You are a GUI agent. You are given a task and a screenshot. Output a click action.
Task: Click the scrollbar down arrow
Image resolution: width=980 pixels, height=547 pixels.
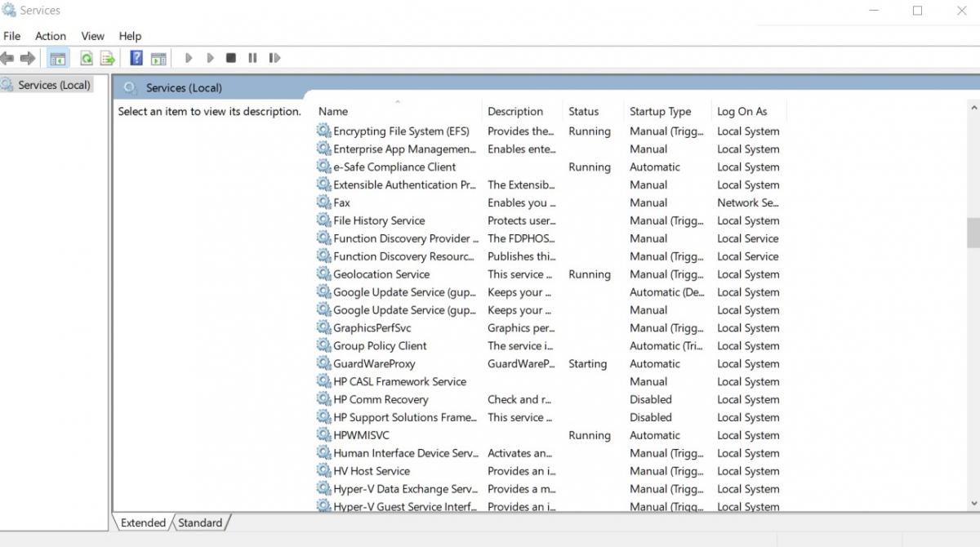(973, 504)
